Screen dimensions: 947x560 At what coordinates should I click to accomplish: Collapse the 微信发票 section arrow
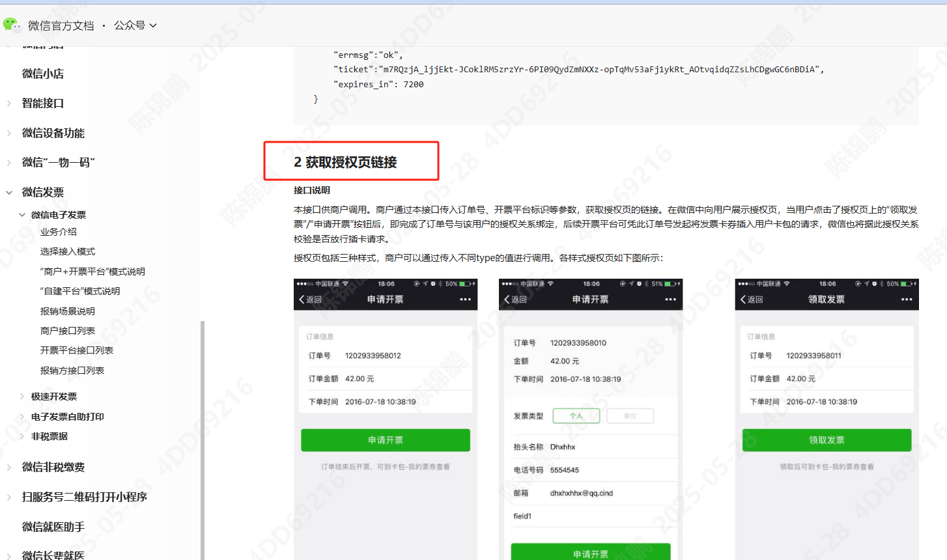(9, 193)
